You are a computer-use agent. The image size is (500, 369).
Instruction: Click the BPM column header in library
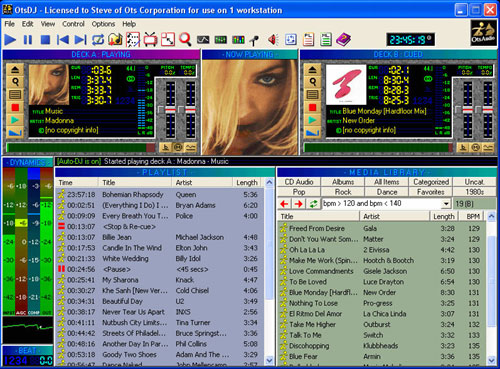click(472, 216)
